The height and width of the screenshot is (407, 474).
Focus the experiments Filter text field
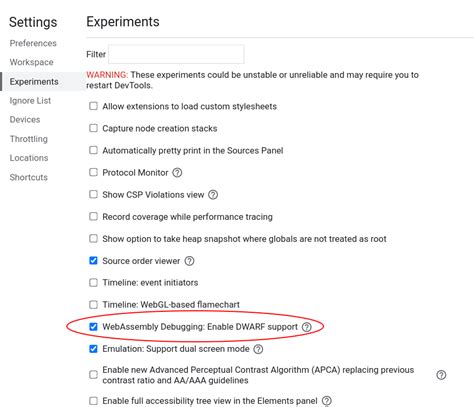pos(176,54)
